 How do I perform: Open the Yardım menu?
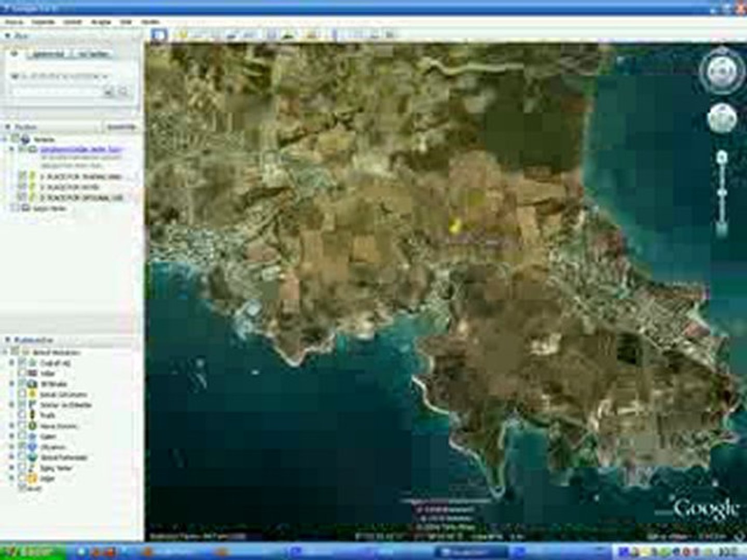150,22
